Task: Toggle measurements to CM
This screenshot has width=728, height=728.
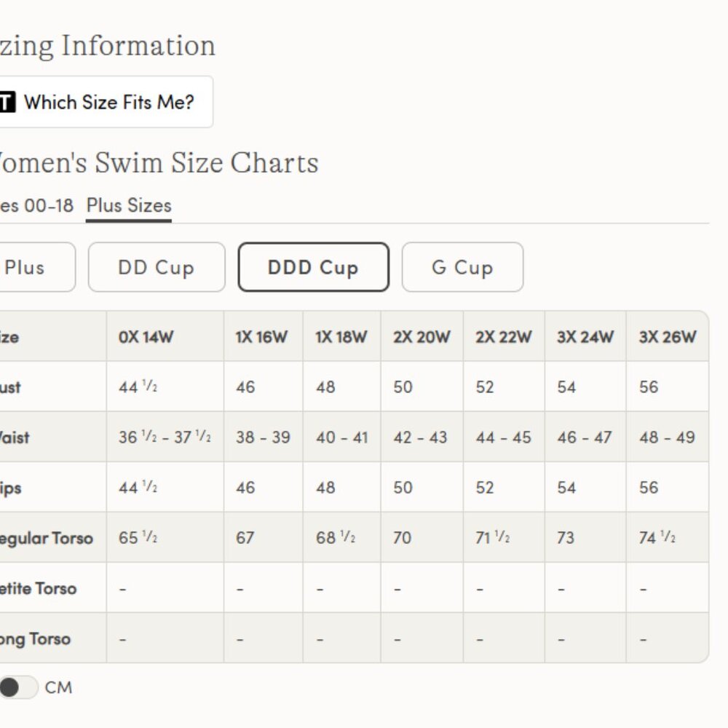Action: click(x=18, y=687)
